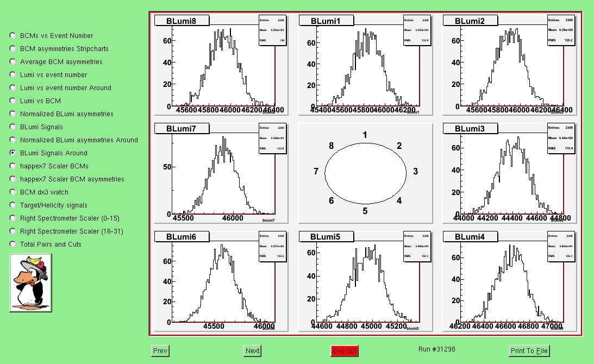Click the BLumi7 title box
The height and width of the screenshot is (364, 594).
[x=182, y=128]
